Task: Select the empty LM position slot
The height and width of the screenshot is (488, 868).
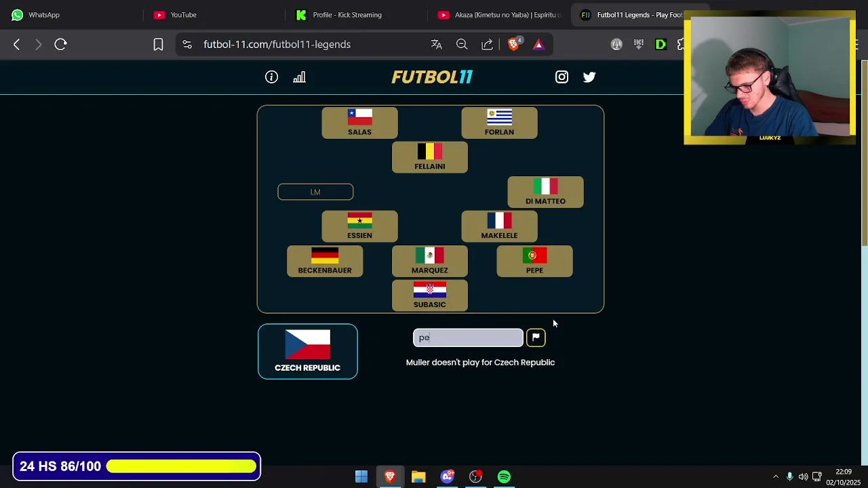Action: point(315,192)
